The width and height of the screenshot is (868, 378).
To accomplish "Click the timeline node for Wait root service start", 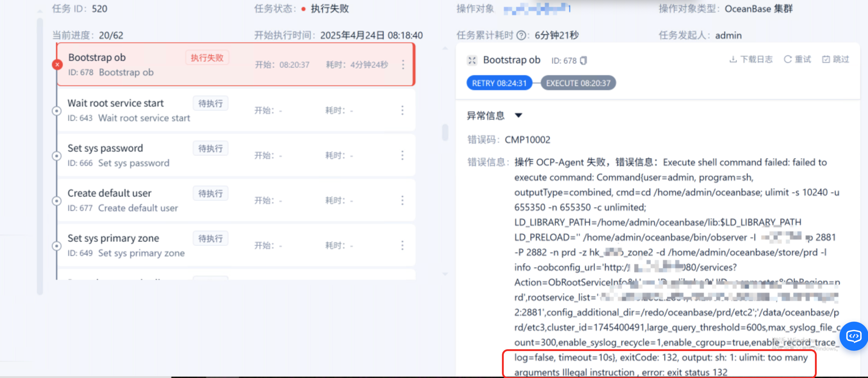I will coord(57,111).
